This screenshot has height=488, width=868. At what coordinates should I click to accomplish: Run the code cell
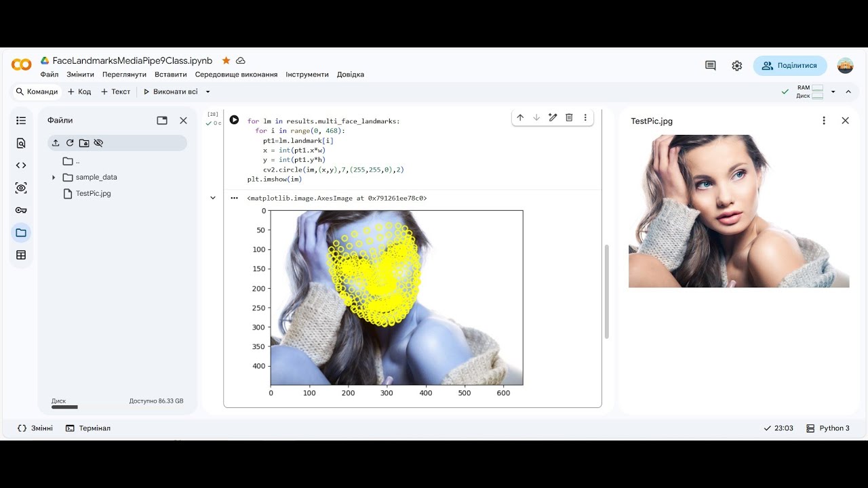coord(234,120)
